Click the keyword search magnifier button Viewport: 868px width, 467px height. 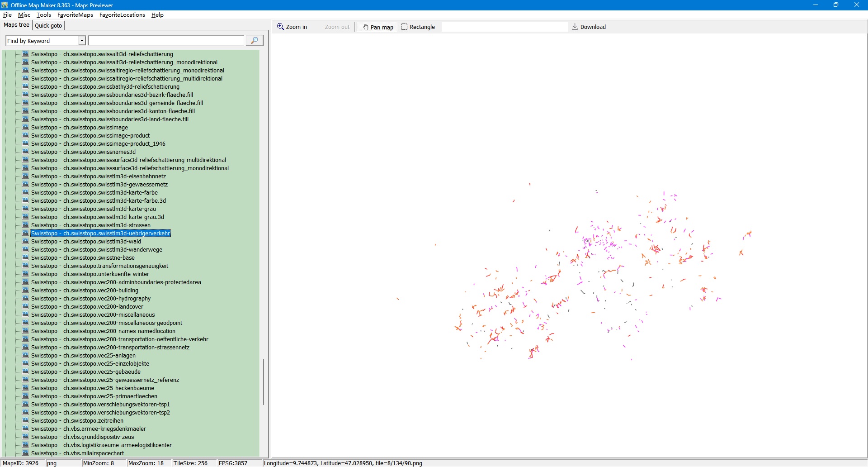(x=254, y=41)
